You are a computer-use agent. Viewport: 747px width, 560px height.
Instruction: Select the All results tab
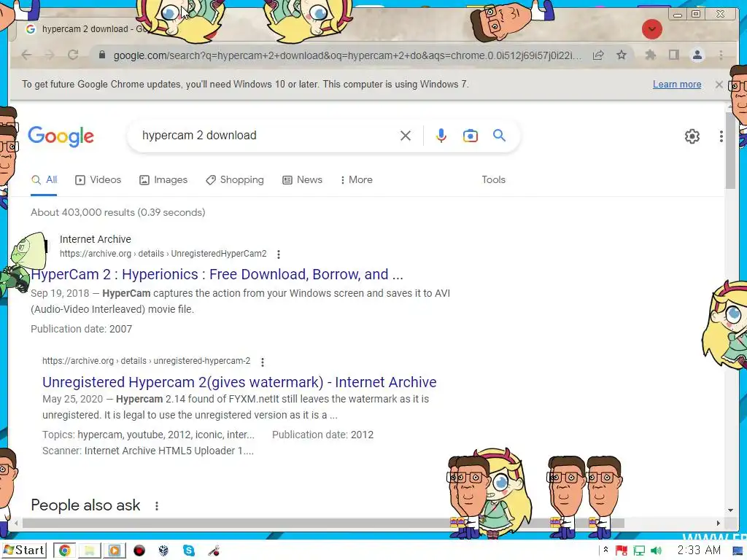[44, 180]
